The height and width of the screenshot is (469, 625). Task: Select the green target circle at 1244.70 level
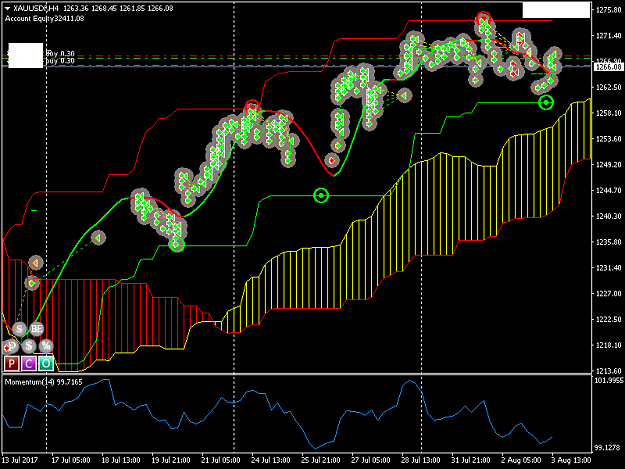click(x=321, y=195)
